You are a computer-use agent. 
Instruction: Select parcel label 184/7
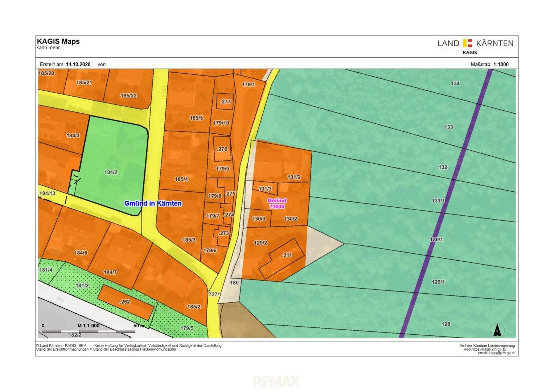[110, 272]
